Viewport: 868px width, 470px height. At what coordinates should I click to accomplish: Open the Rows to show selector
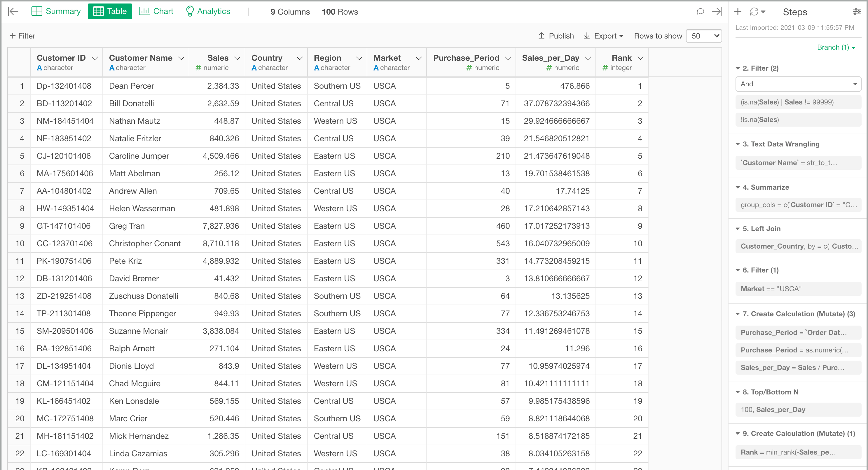coord(703,36)
